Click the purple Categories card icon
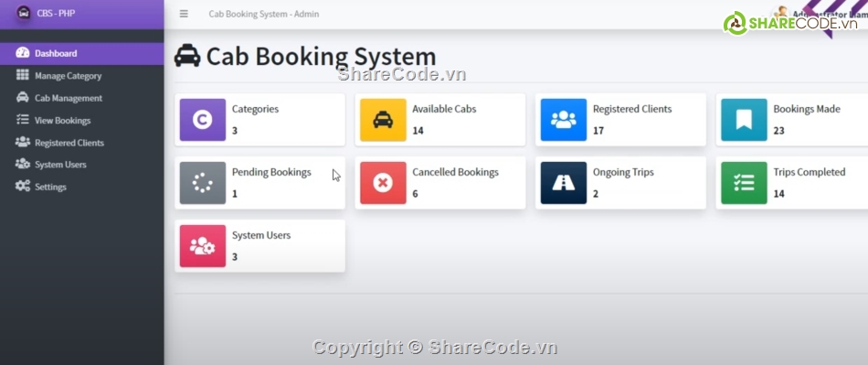The height and width of the screenshot is (365, 868). click(x=203, y=120)
